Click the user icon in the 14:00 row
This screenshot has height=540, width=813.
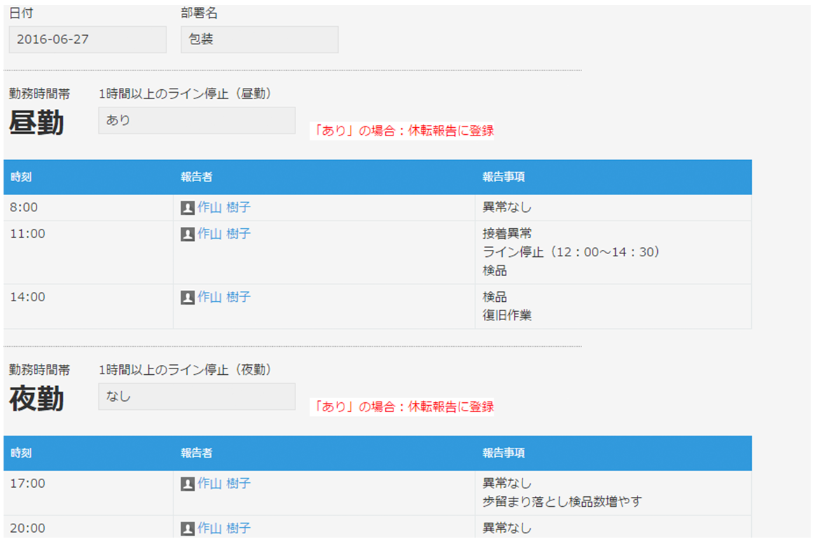click(187, 298)
